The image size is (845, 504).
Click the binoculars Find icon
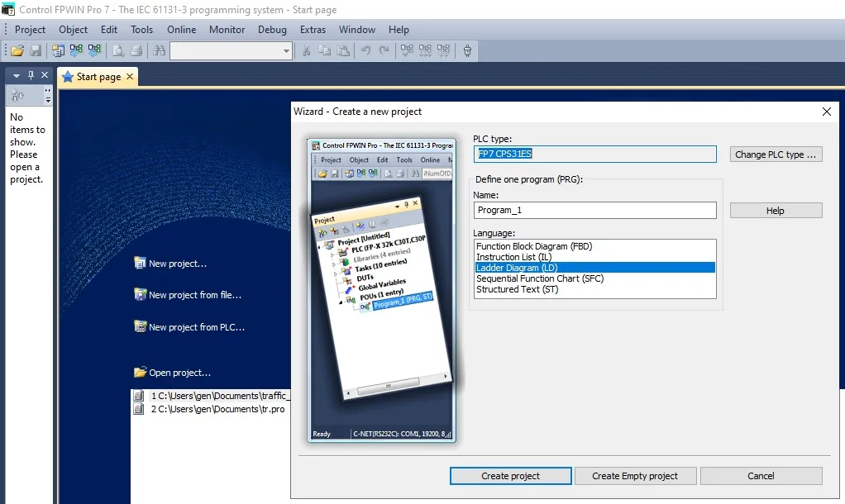click(159, 50)
